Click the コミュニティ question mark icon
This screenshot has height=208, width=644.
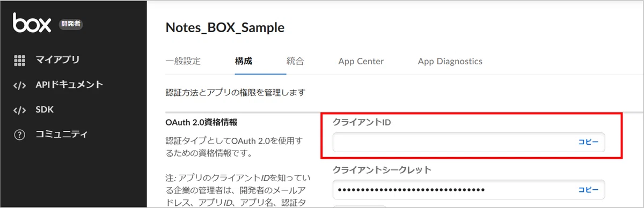click(20, 135)
